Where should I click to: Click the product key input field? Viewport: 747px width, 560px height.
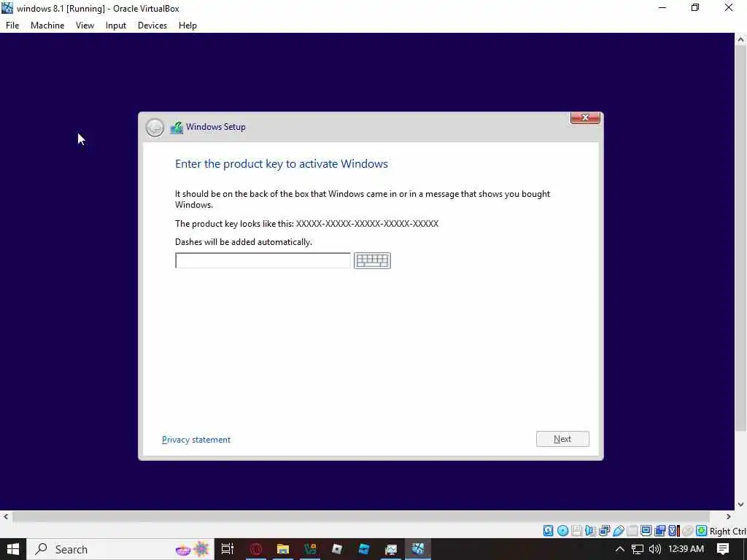click(263, 260)
